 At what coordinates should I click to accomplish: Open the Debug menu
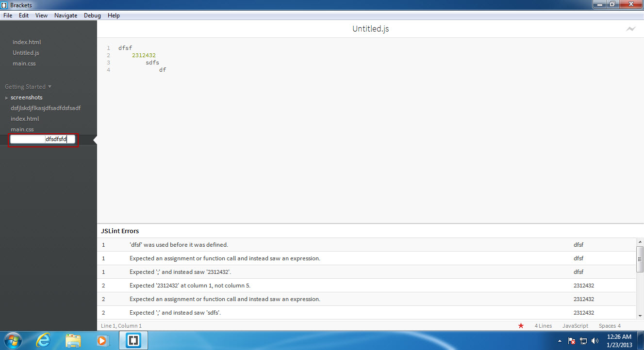tap(92, 16)
